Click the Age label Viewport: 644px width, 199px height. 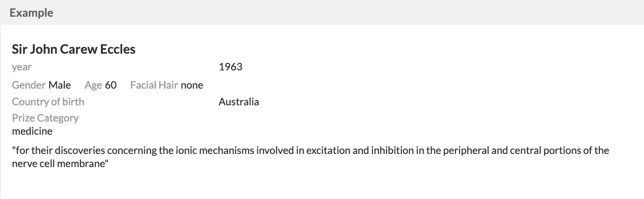click(x=93, y=85)
